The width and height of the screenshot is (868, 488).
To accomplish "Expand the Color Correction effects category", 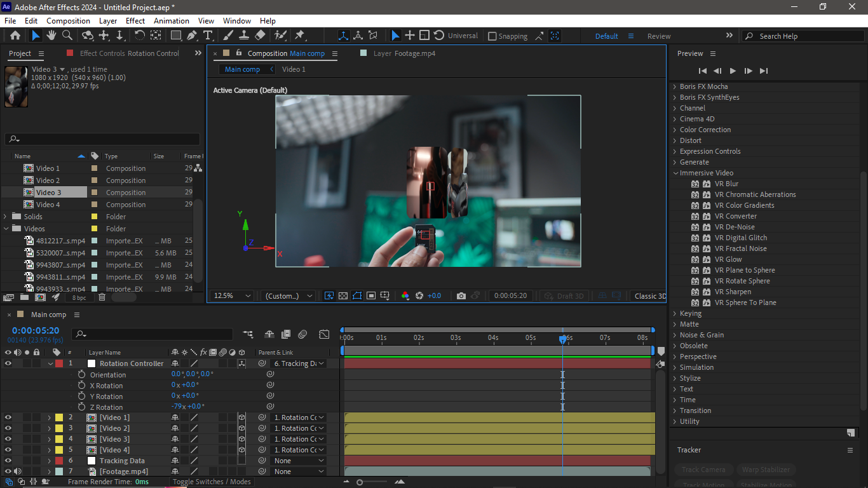I will 675,130.
